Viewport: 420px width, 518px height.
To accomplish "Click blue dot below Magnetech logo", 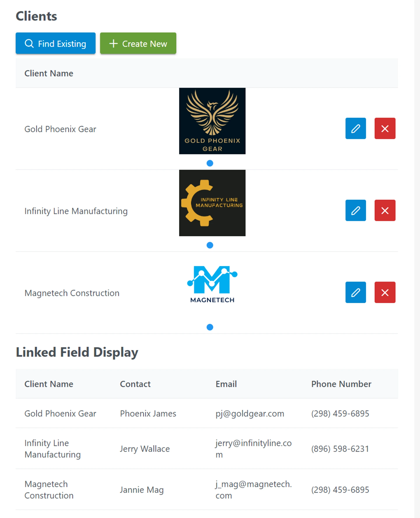I will click(210, 327).
